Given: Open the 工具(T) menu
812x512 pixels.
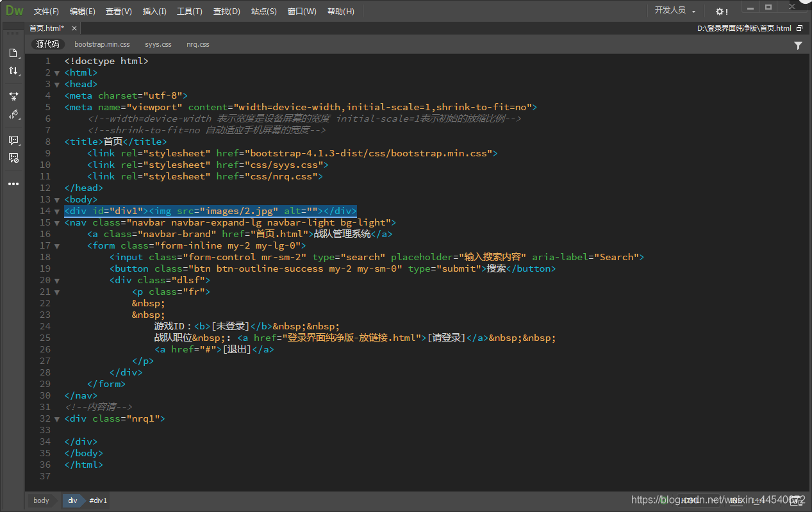Looking at the screenshot, I should click(190, 12).
